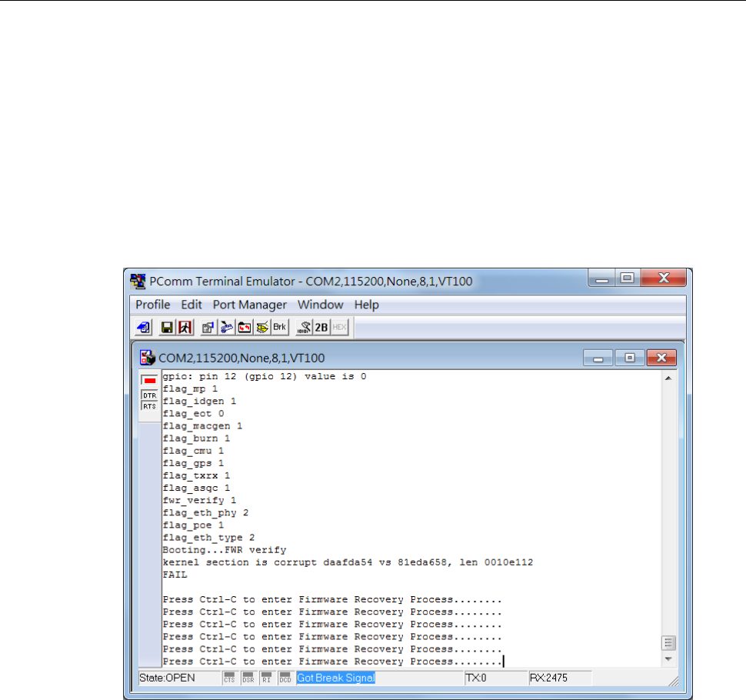Screen dimensions: 746x700
Task: Click the 'flag_cmu 1' line
Action: click(x=193, y=451)
